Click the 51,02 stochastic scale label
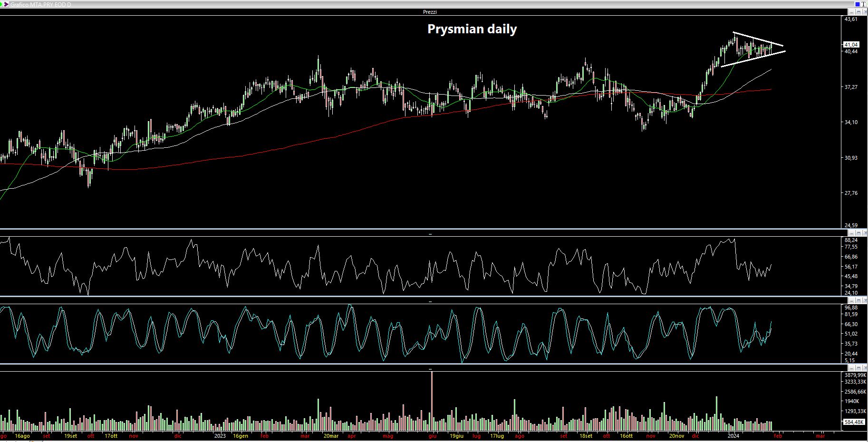 pyautogui.click(x=851, y=334)
